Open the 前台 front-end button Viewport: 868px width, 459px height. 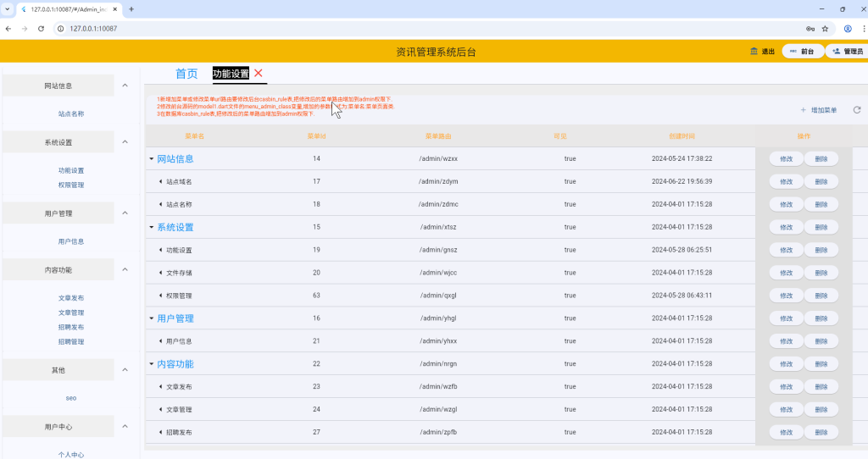click(802, 52)
